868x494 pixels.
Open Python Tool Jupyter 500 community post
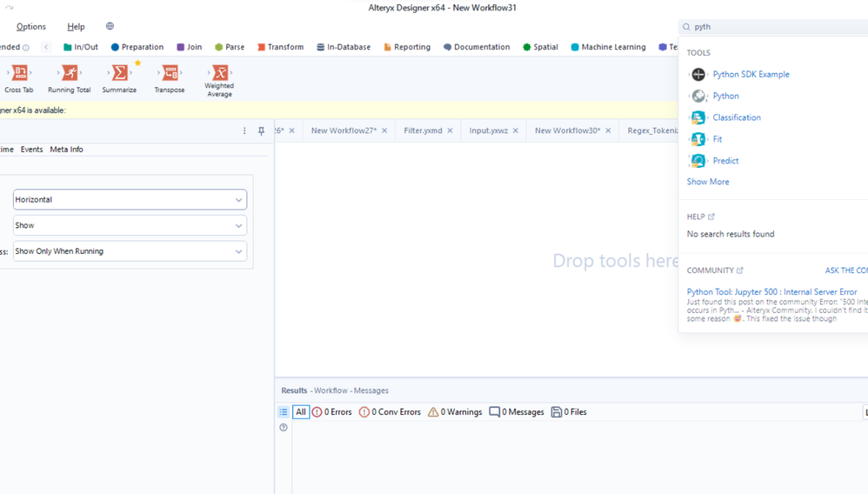pos(771,292)
